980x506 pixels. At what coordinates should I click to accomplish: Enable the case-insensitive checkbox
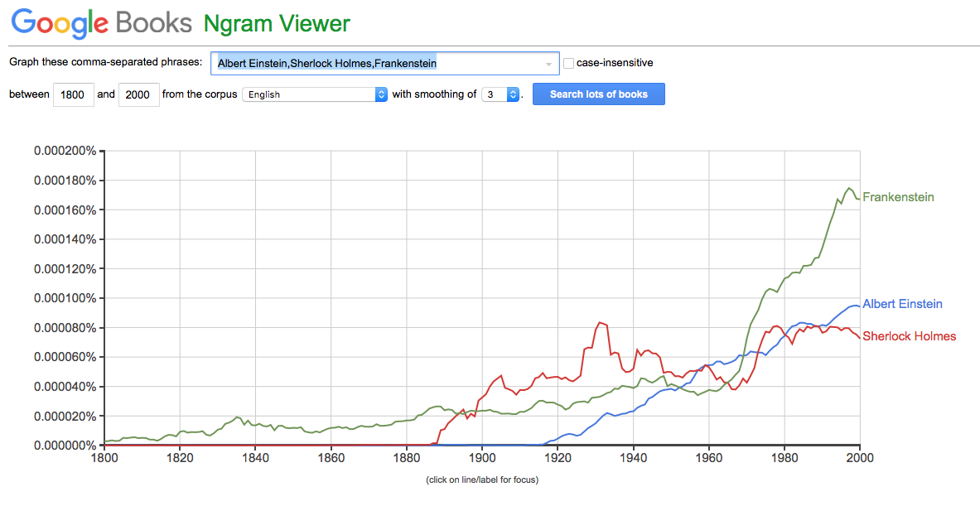[x=569, y=63]
